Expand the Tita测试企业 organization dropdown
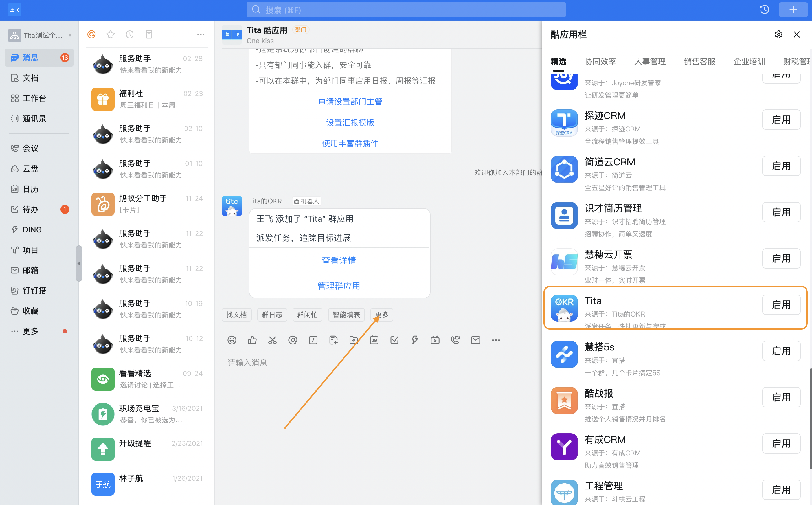Image resolution: width=812 pixels, height=505 pixels. pos(70,35)
